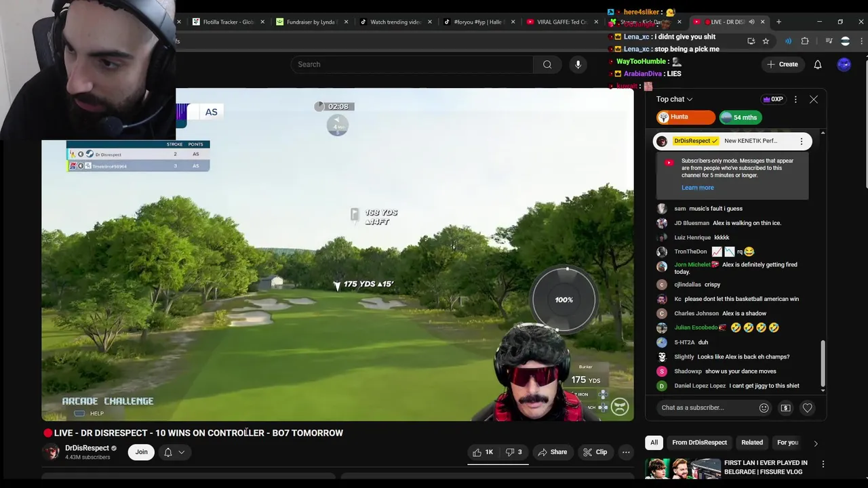
Task: Click the Hunta top fan chip
Action: 686,117
